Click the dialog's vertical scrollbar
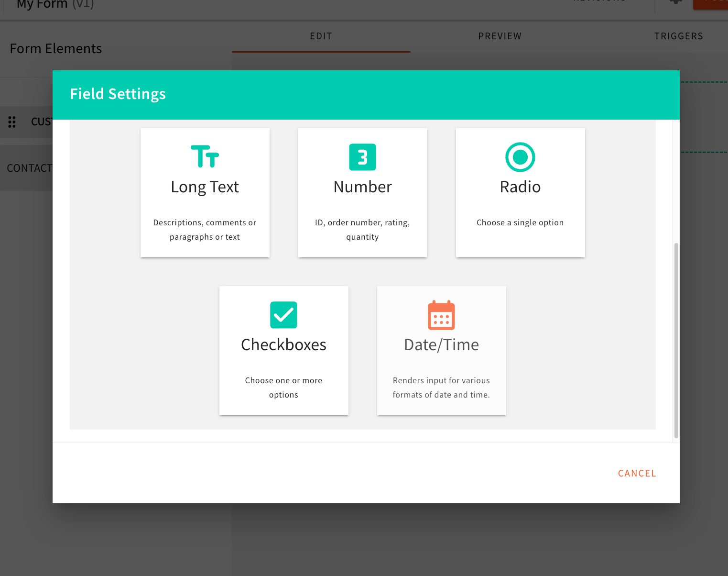The image size is (728, 576). coord(676,340)
